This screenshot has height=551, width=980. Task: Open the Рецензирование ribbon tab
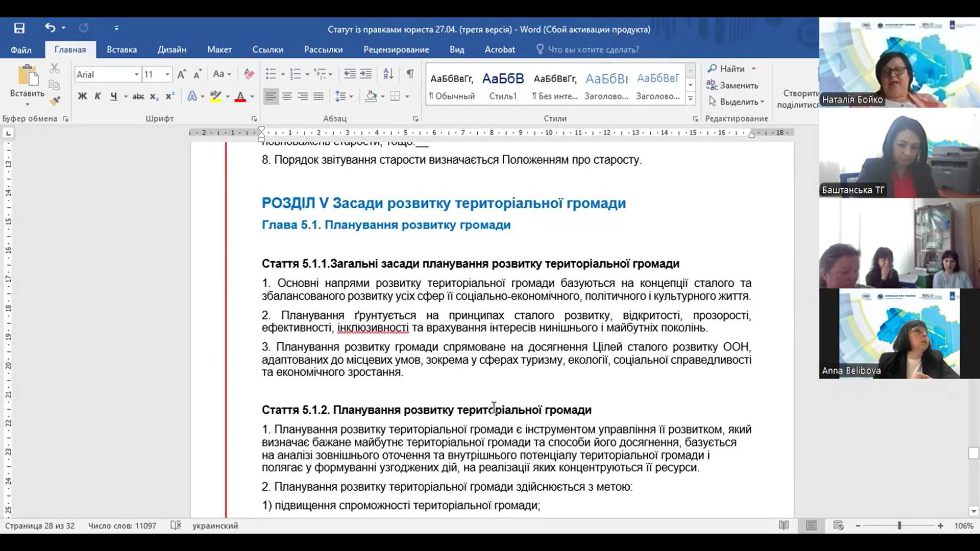[396, 49]
